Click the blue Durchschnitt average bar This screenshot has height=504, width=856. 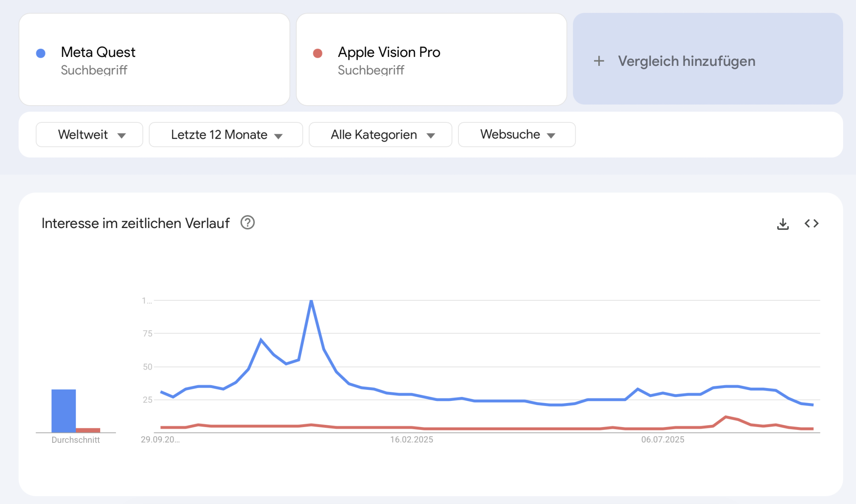pos(63,410)
